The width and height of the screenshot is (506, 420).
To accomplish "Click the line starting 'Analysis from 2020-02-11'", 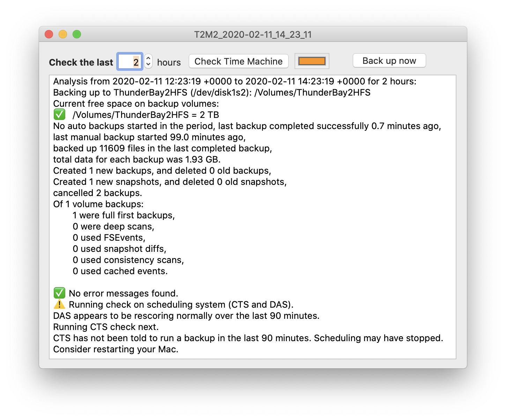I will (235, 81).
